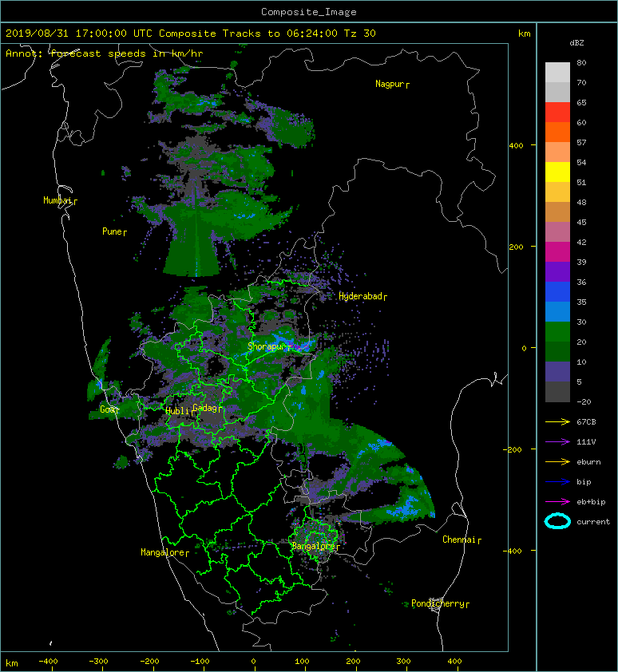Select the mauve 45 dBZ legend swatch
Viewport: 618px width, 672px height.
557,232
